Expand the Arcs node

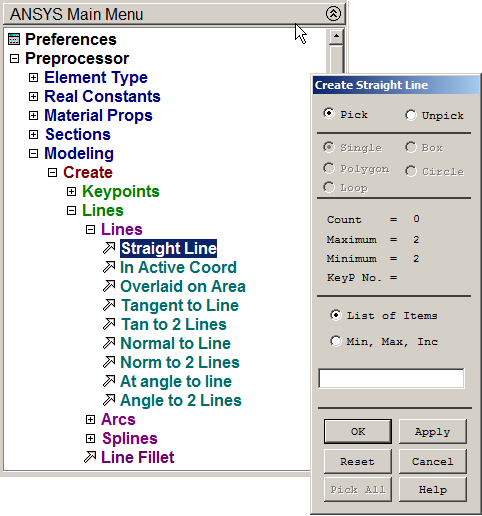[x=90, y=420]
